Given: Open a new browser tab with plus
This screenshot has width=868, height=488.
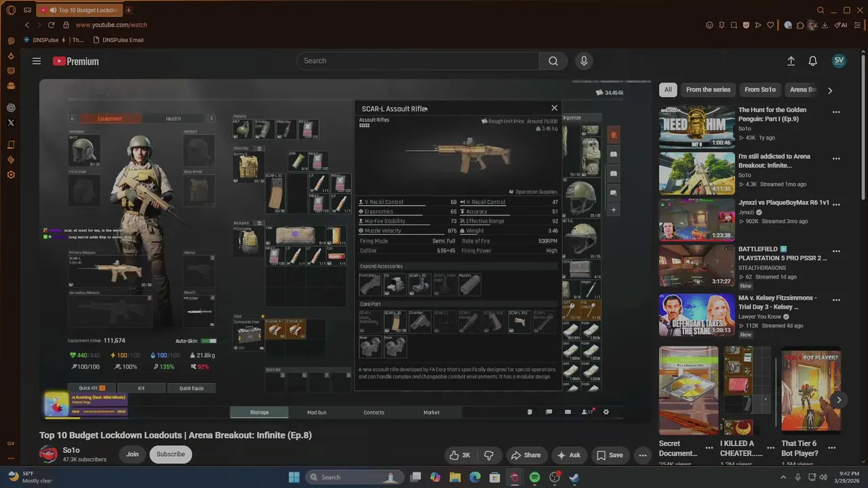Looking at the screenshot, I should tap(128, 10).
